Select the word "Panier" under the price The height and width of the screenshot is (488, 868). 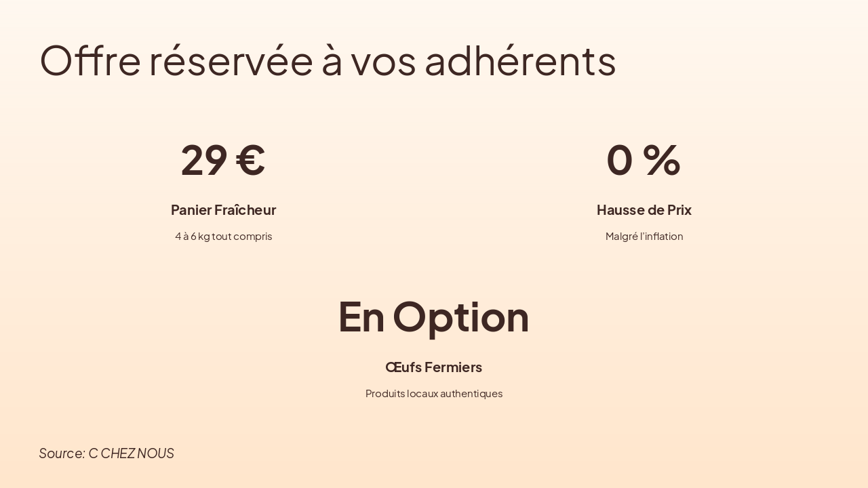click(191, 210)
